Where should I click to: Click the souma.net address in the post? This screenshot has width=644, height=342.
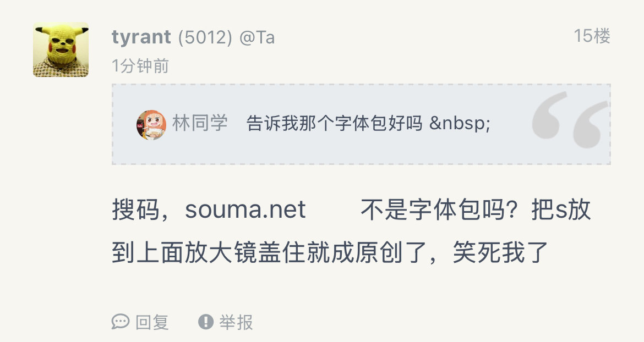pyautogui.click(x=245, y=210)
